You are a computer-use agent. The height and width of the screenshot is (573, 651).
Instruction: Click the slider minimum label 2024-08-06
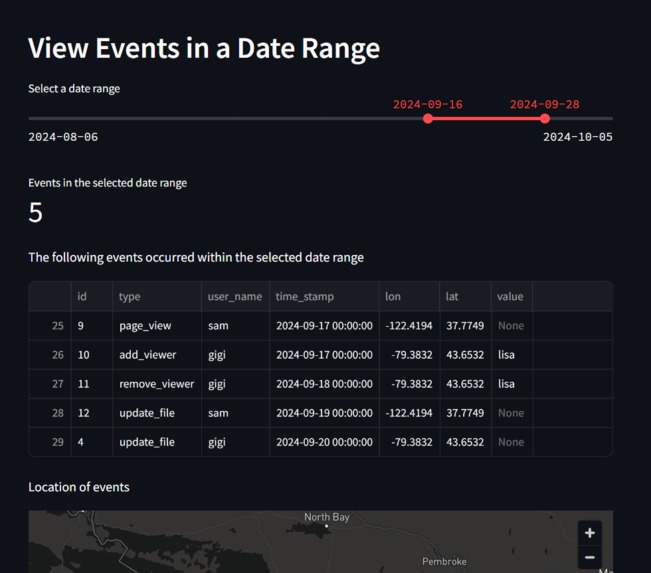(63, 137)
